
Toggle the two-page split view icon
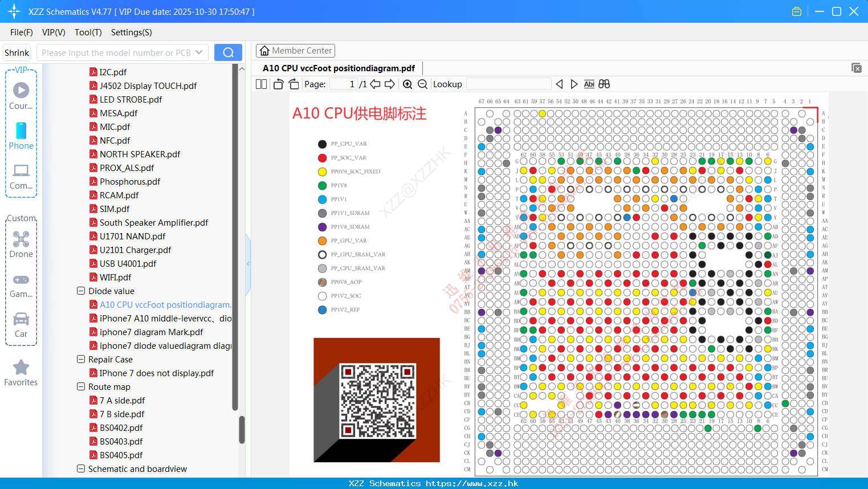[261, 84]
